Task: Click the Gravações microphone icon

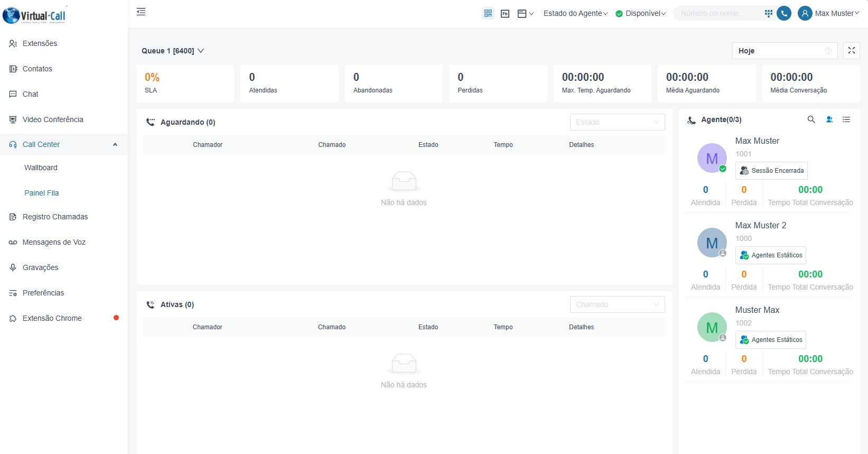Action: click(x=13, y=267)
